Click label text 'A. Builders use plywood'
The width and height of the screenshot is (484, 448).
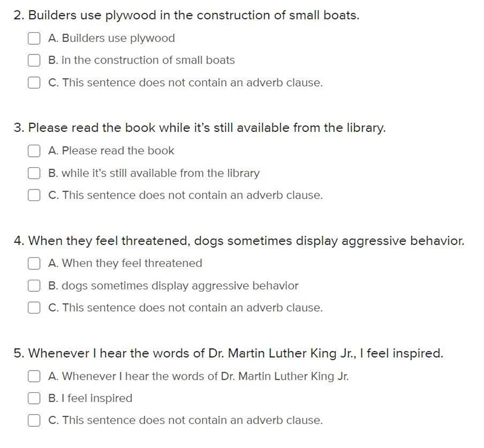tap(111, 38)
